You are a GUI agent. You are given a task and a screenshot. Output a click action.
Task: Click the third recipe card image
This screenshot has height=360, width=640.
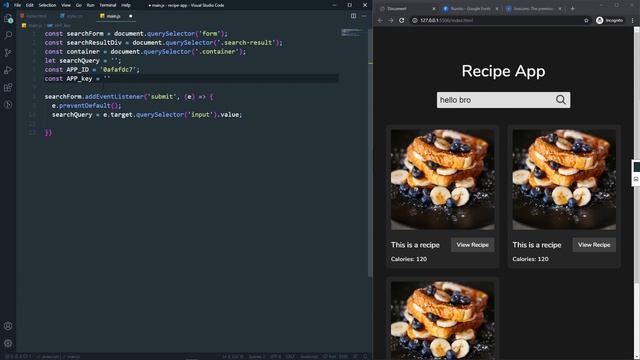[442, 320]
